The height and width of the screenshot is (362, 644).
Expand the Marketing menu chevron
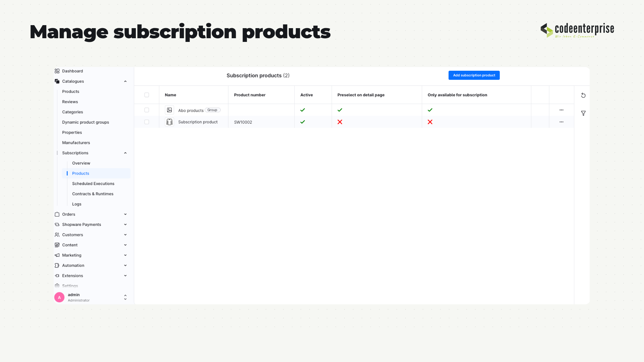coord(125,255)
